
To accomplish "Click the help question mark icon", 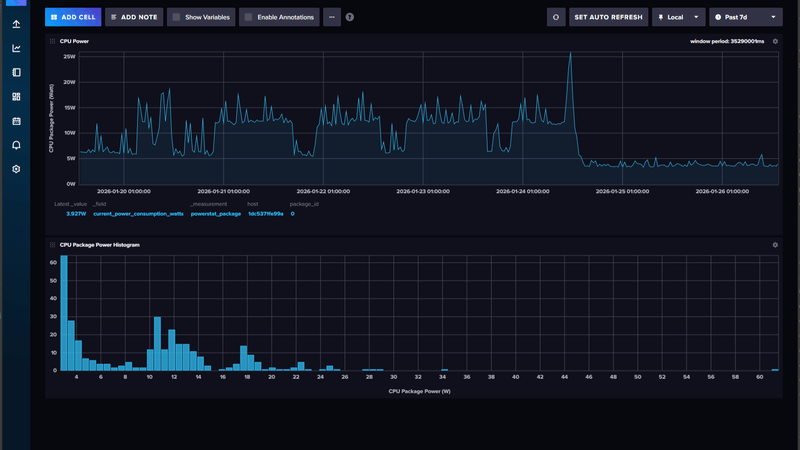I will click(350, 17).
